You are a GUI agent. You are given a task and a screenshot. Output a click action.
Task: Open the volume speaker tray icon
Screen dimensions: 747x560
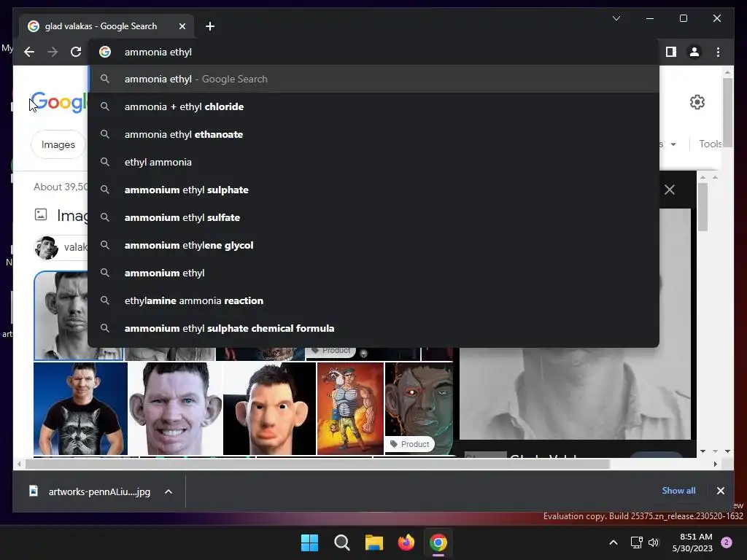(654, 542)
